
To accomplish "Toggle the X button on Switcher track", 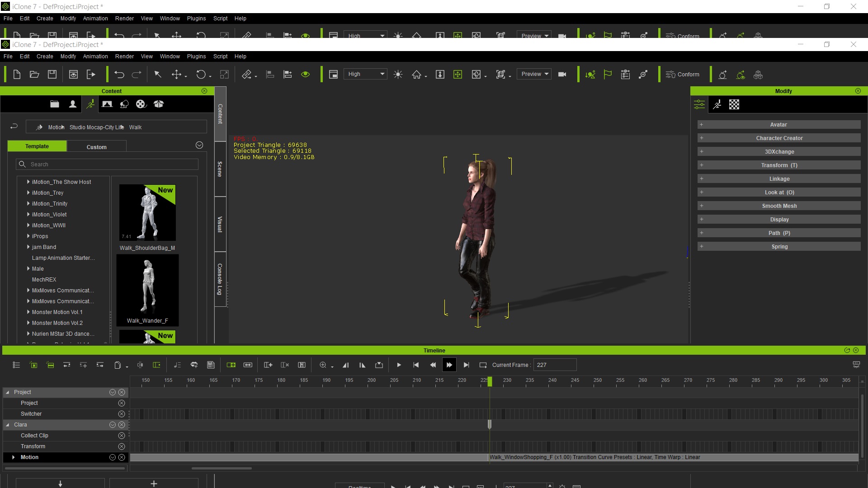I will click(x=122, y=414).
